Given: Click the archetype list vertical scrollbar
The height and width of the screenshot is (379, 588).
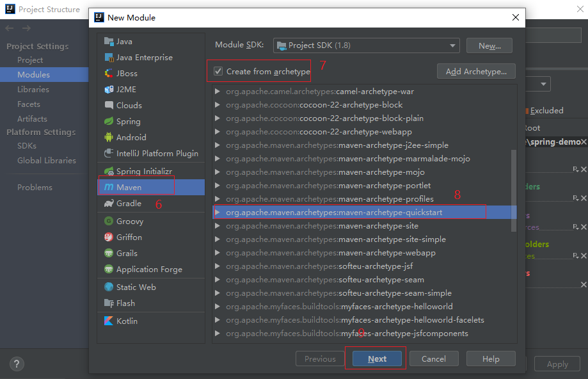Looking at the screenshot, I should 513,191.
